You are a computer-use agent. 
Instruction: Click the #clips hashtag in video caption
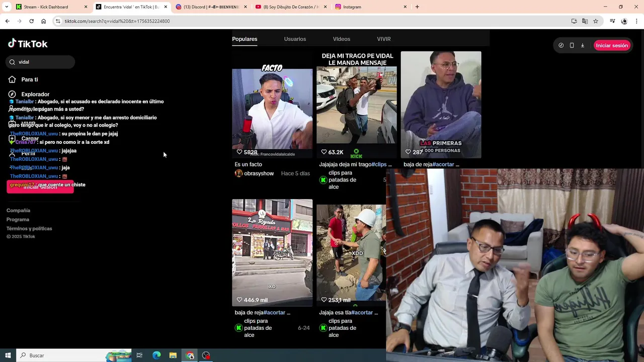[x=379, y=164]
